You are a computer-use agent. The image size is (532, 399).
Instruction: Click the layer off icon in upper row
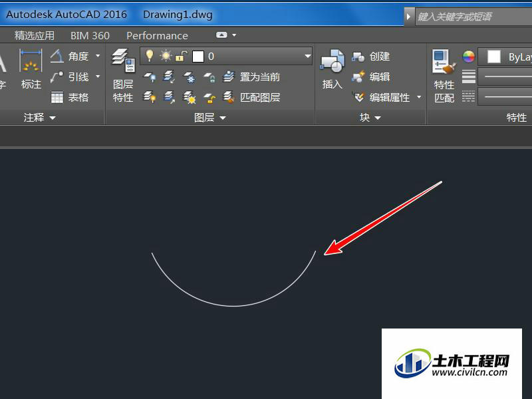(x=150, y=77)
